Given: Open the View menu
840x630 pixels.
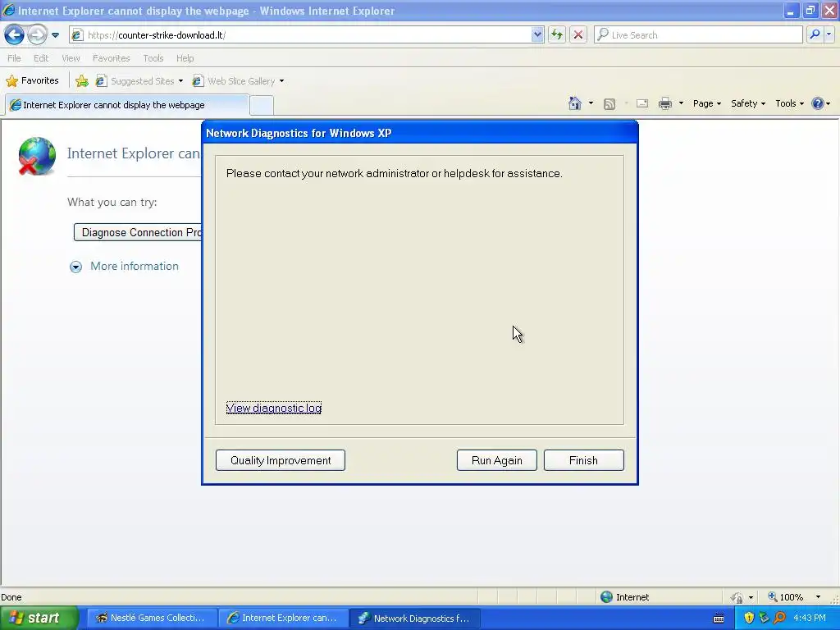Looking at the screenshot, I should [x=71, y=58].
